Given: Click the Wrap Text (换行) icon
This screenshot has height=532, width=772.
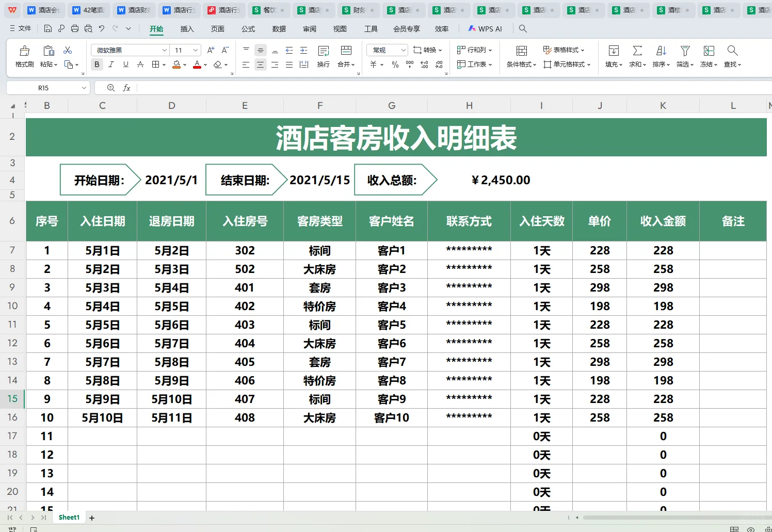Looking at the screenshot, I should pos(324,51).
